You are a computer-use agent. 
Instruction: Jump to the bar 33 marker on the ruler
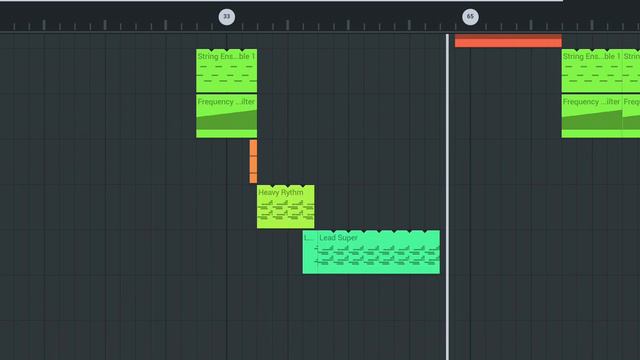227,17
